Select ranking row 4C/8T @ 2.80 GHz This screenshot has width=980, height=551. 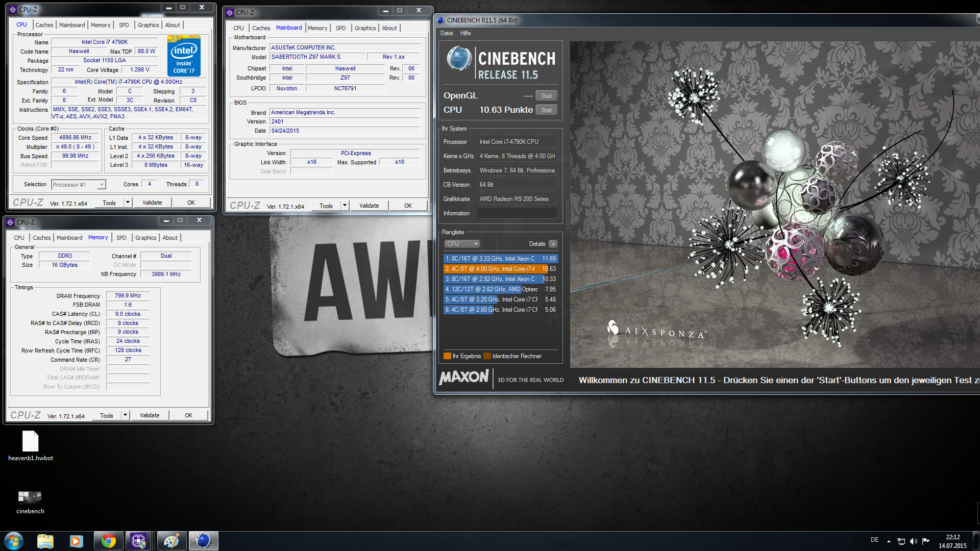tap(500, 310)
